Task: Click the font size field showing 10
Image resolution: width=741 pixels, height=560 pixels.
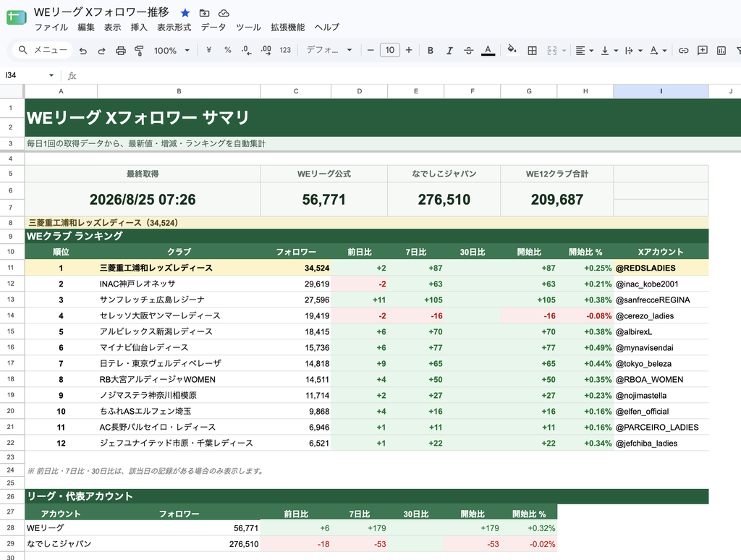Action: (x=389, y=50)
